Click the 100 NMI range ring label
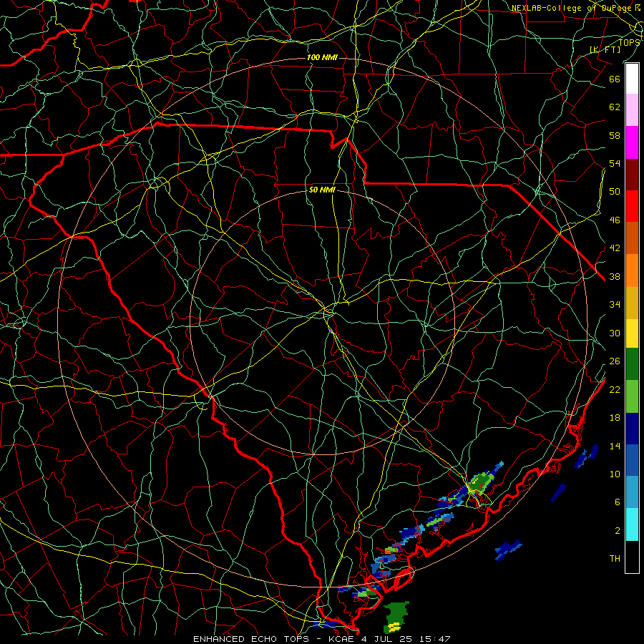The width and height of the screenshot is (644, 644). [322, 57]
